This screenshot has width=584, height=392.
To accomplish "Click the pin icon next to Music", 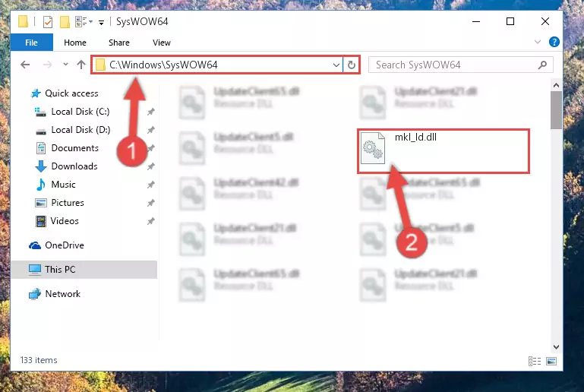I will [151, 185].
